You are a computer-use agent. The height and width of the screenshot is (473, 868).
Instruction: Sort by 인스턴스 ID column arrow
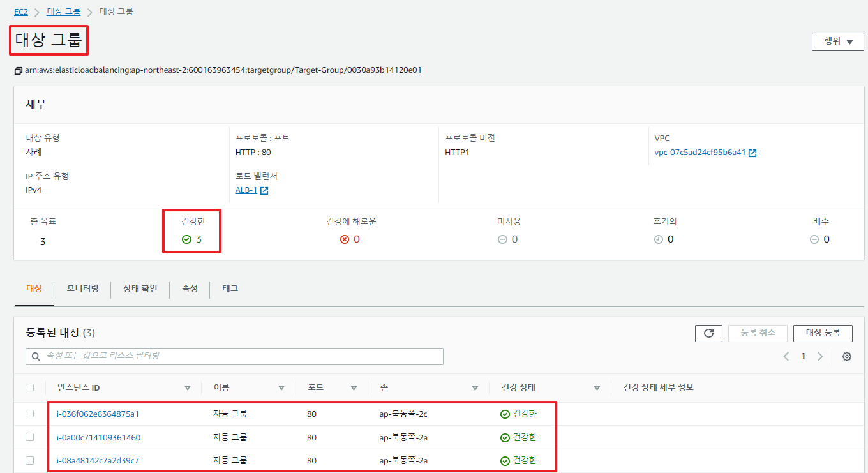188,388
